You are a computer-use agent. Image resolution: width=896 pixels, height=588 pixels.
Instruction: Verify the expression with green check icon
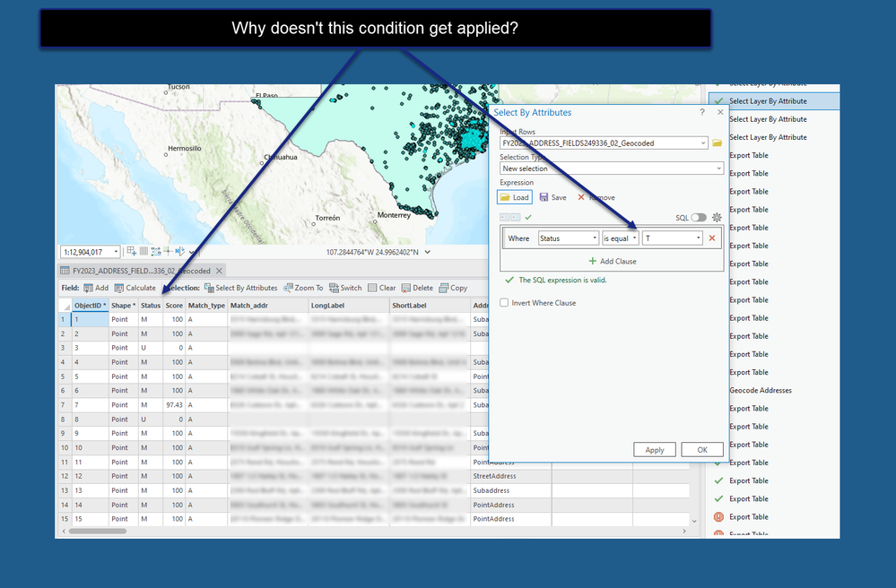pyautogui.click(x=528, y=217)
